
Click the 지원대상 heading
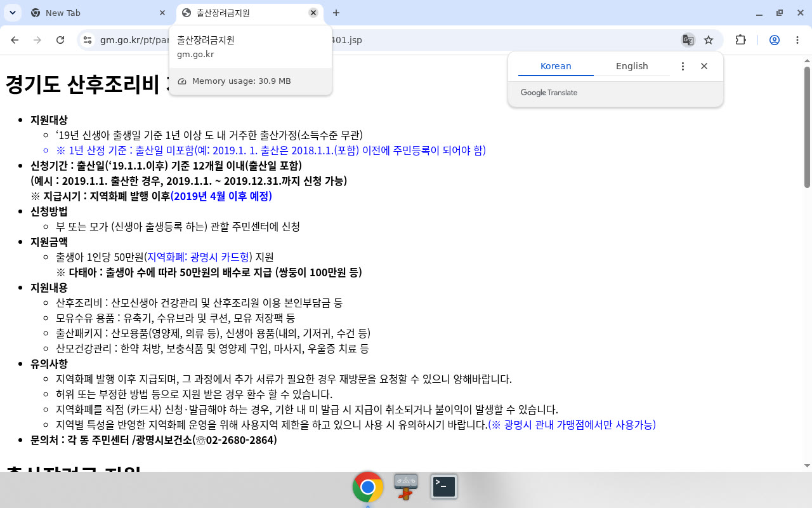[x=49, y=120]
